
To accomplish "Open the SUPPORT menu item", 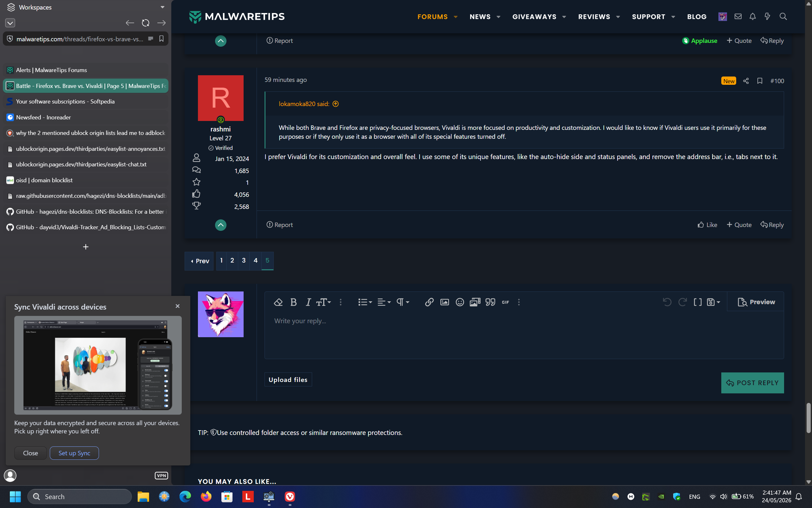I will 649,17.
